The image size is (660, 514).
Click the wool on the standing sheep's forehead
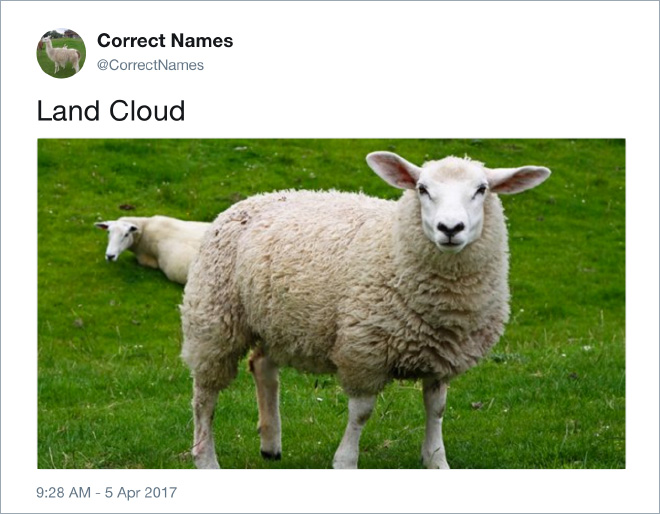click(454, 170)
